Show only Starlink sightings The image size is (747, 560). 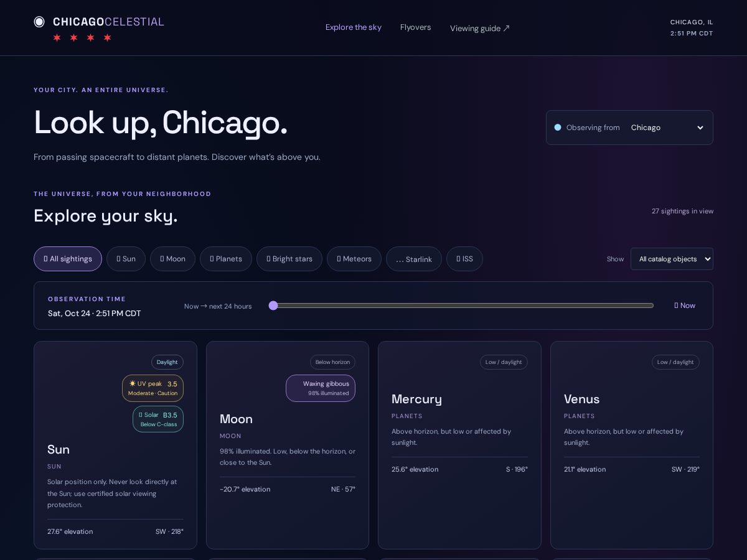pyautogui.click(x=414, y=259)
